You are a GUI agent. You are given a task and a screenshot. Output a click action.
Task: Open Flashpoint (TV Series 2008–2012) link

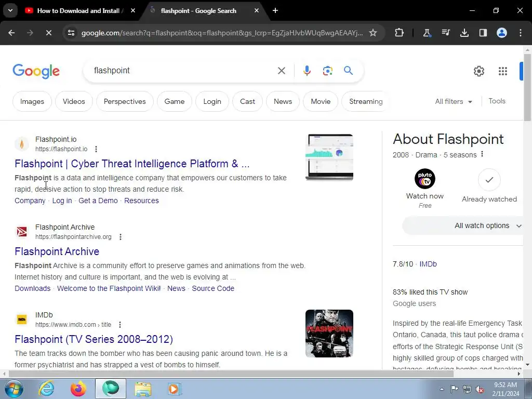point(94,339)
